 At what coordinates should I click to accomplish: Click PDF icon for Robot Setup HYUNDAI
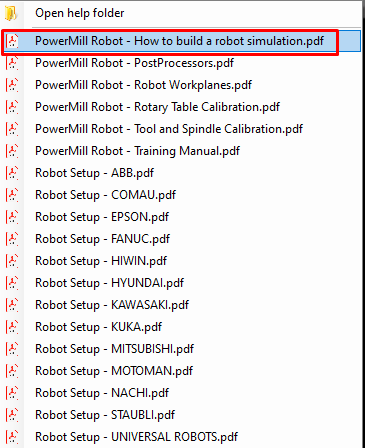[x=12, y=283]
